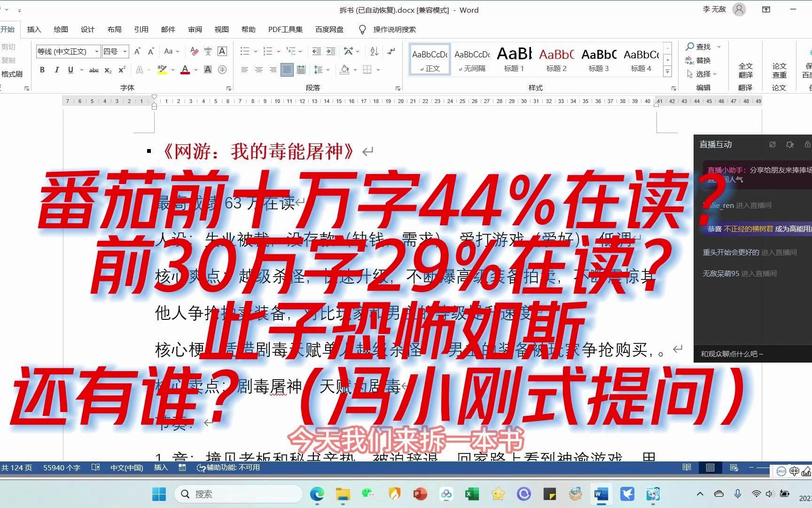Image resolution: width=812 pixels, height=508 pixels.
Task: Toggle underline formatting
Action: [70, 70]
